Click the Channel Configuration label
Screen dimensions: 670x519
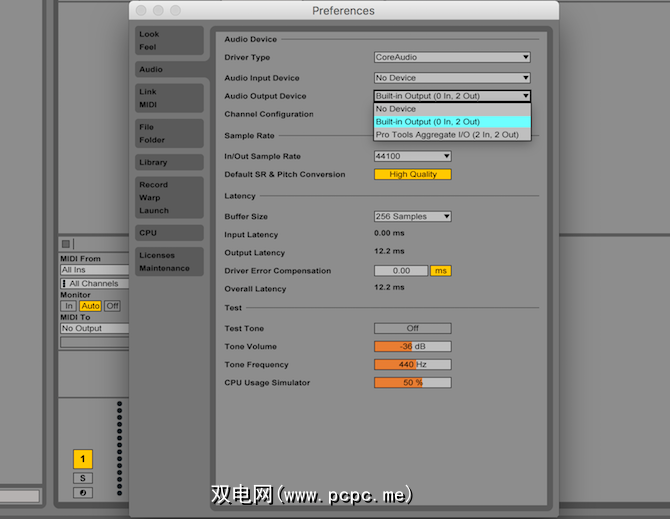(x=269, y=114)
